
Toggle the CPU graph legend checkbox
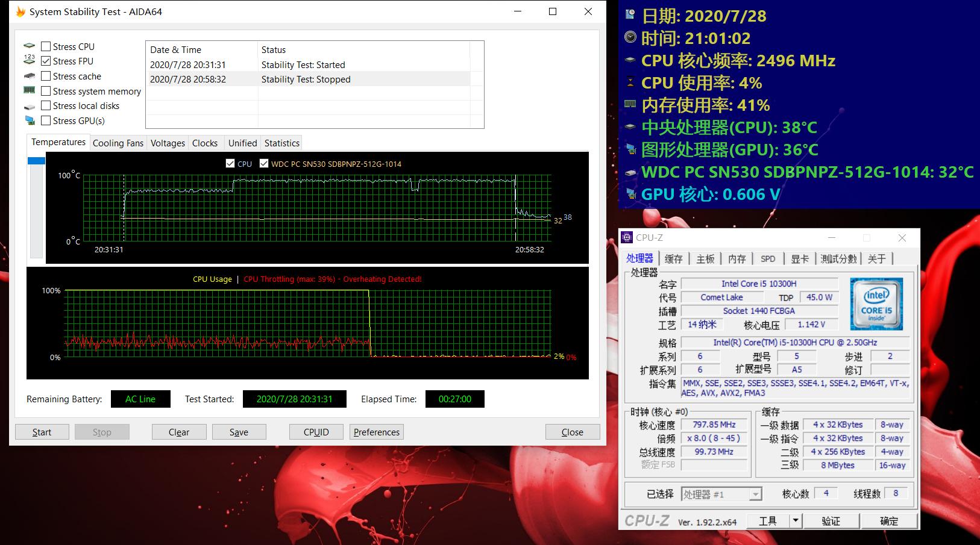coord(230,163)
